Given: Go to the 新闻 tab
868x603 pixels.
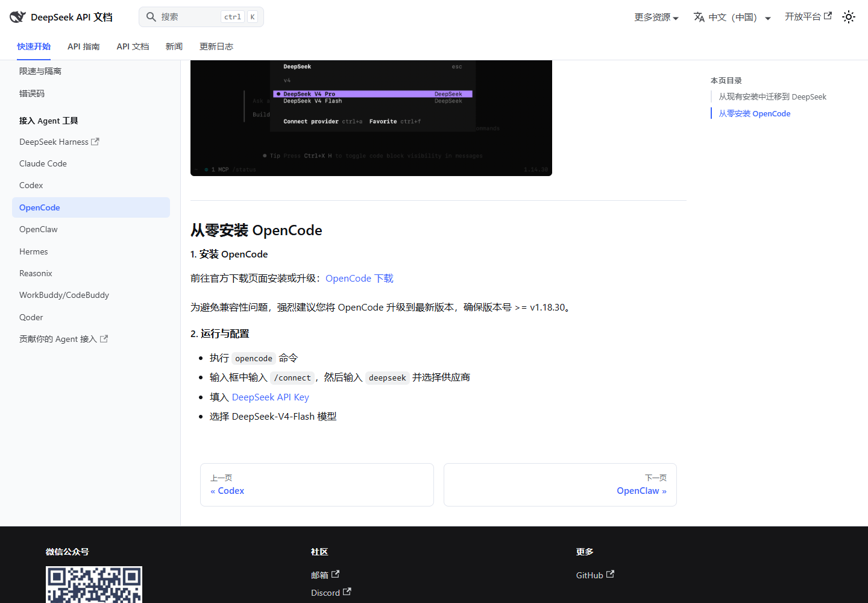Looking at the screenshot, I should click(174, 46).
